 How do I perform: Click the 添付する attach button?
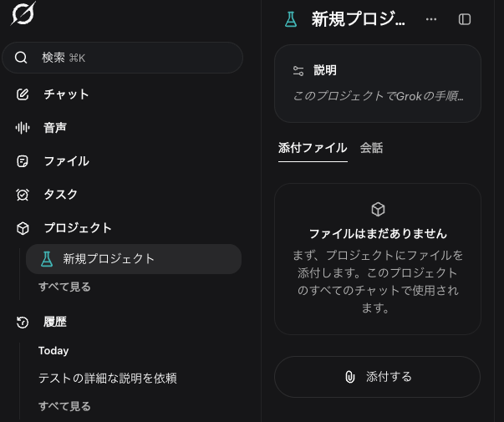pyautogui.click(x=377, y=377)
